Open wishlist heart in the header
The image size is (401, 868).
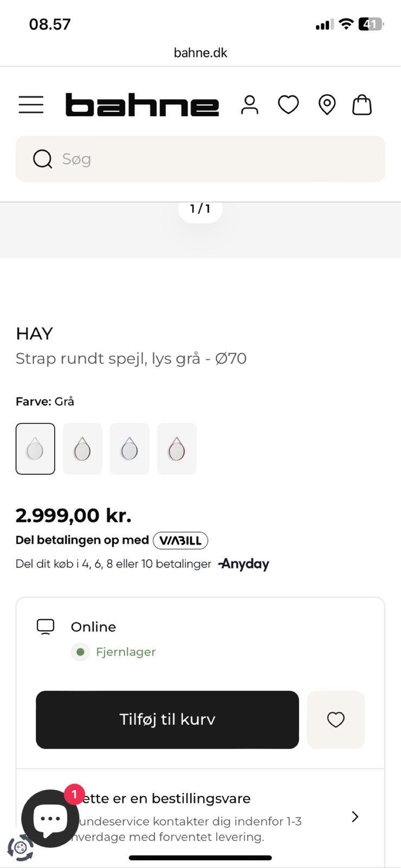point(288,105)
